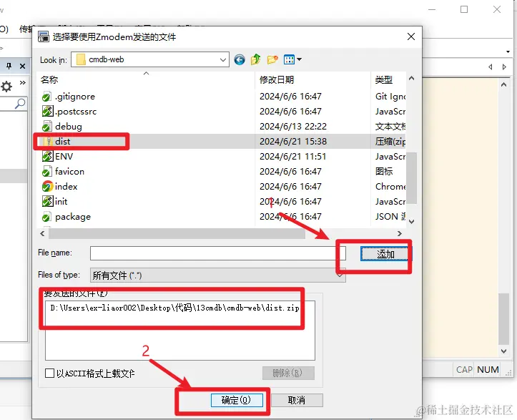Pin the side panel in background window
Image resolution: width=517 pixels, height=420 pixels.
coord(9,66)
